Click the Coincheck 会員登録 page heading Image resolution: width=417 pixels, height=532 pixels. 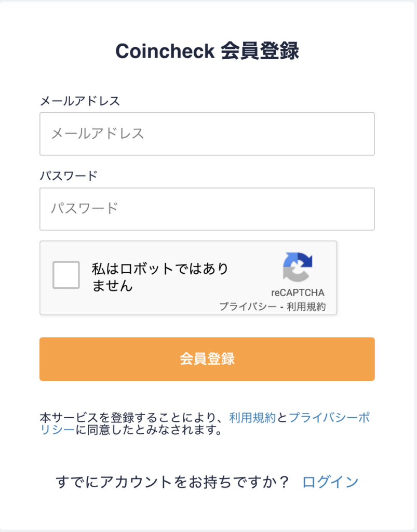pos(207,51)
